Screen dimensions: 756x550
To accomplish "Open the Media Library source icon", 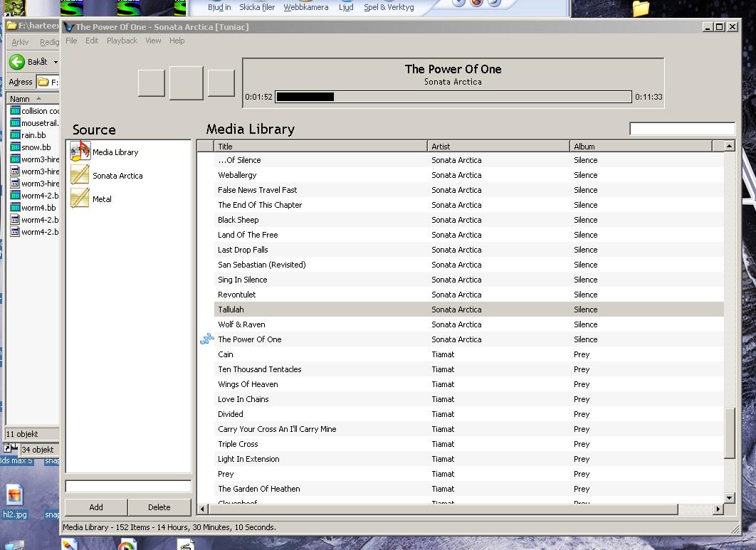I will click(80, 152).
